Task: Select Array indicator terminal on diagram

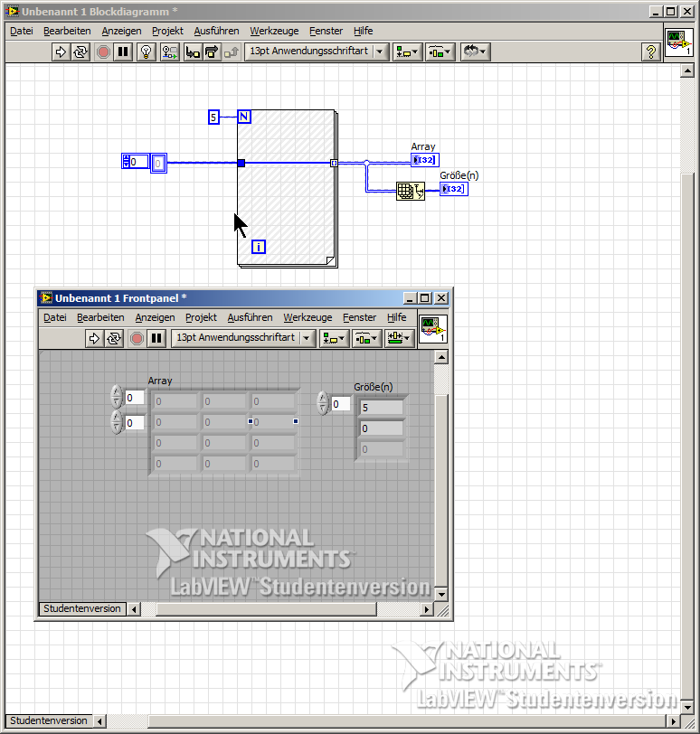Action: (425, 160)
